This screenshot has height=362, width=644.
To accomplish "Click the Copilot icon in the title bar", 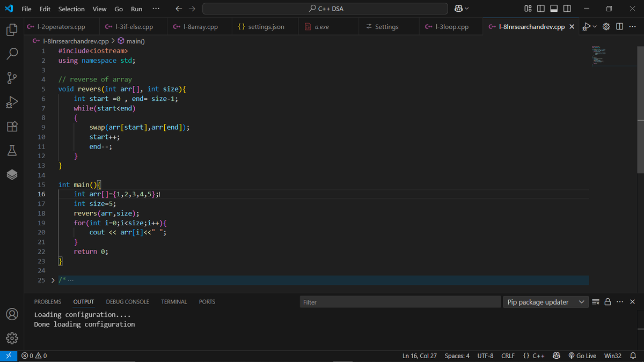I will click(x=459, y=9).
